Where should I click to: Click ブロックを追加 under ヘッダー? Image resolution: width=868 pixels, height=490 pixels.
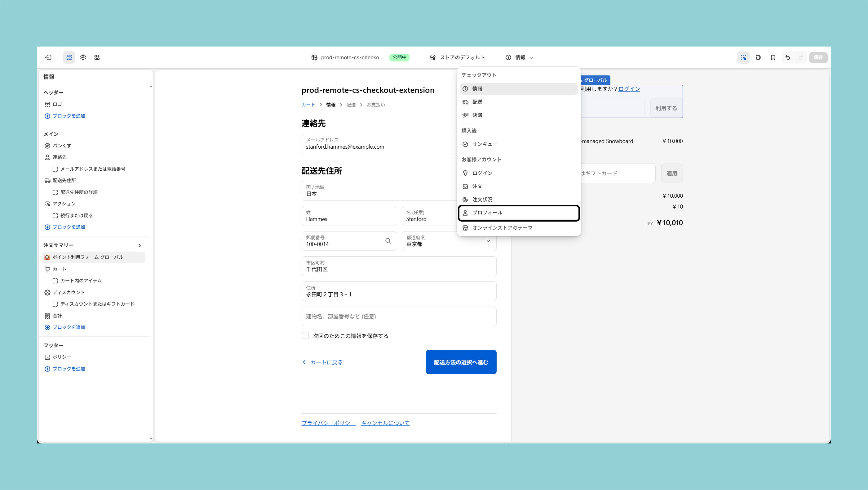[69, 116]
